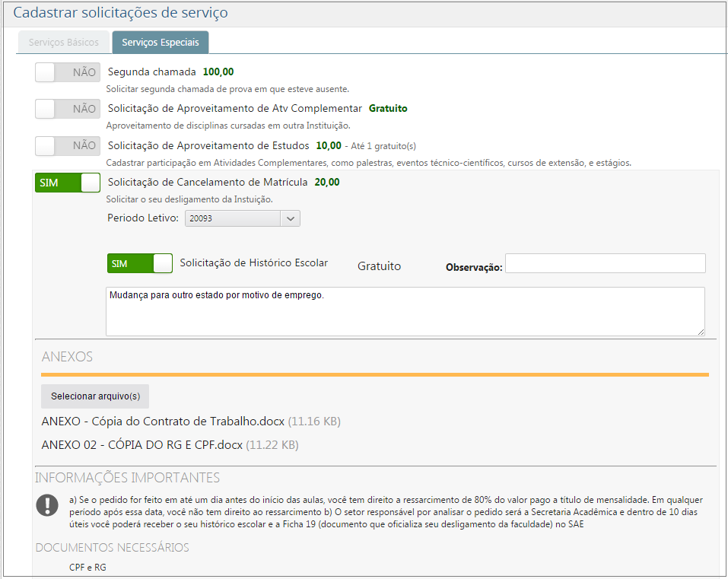Disable Solicitação de Histórico Escolar
This screenshot has height=579, width=728.
(x=140, y=262)
